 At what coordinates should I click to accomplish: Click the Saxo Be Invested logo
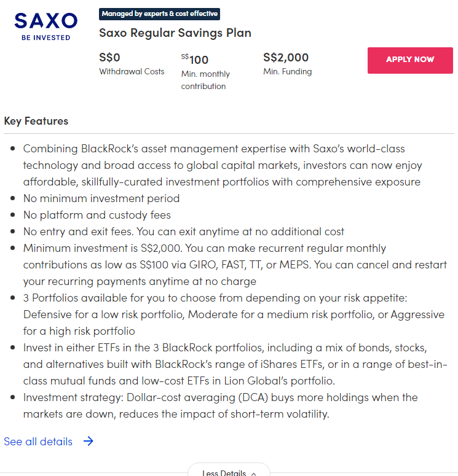tap(46, 26)
